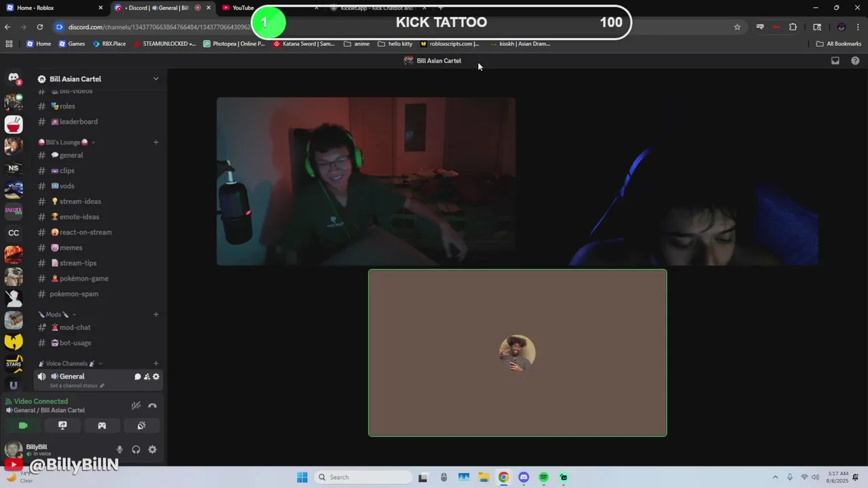Open the soundboard button

click(141, 426)
